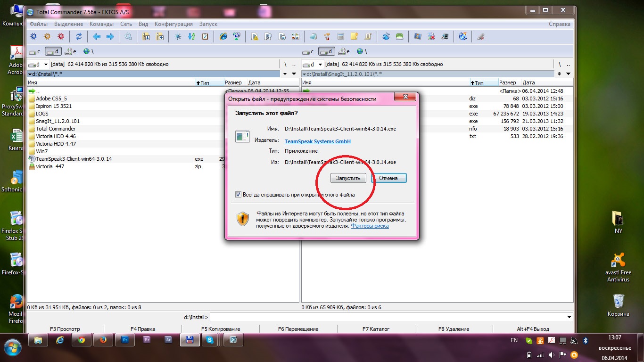Viewport: 644px width, 362px height.
Task: Click the clipboard checklist toolbar icon
Action: pos(205,36)
